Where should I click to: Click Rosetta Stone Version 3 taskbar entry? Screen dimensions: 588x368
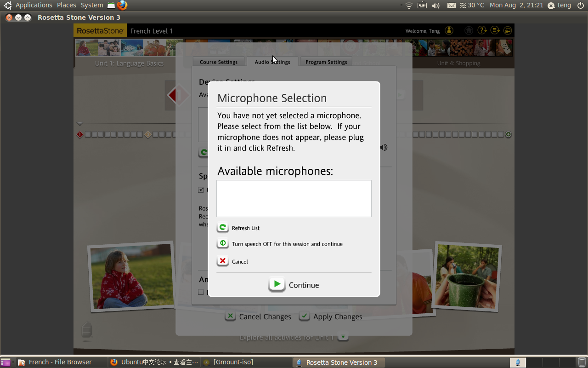click(x=339, y=362)
